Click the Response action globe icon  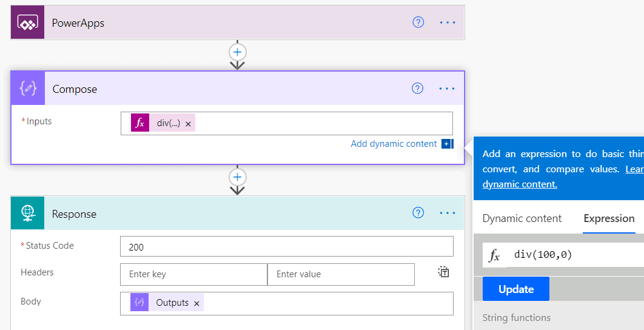coord(28,214)
